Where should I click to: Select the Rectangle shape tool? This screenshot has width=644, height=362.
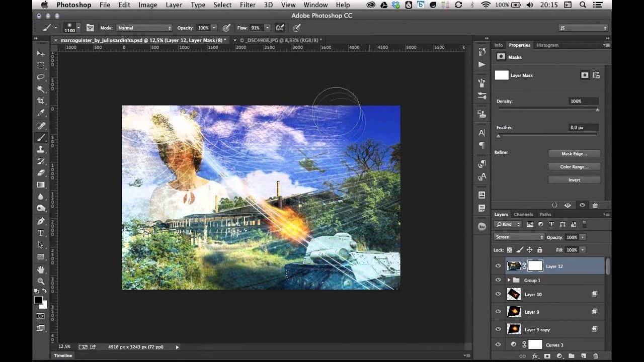pyautogui.click(x=41, y=257)
